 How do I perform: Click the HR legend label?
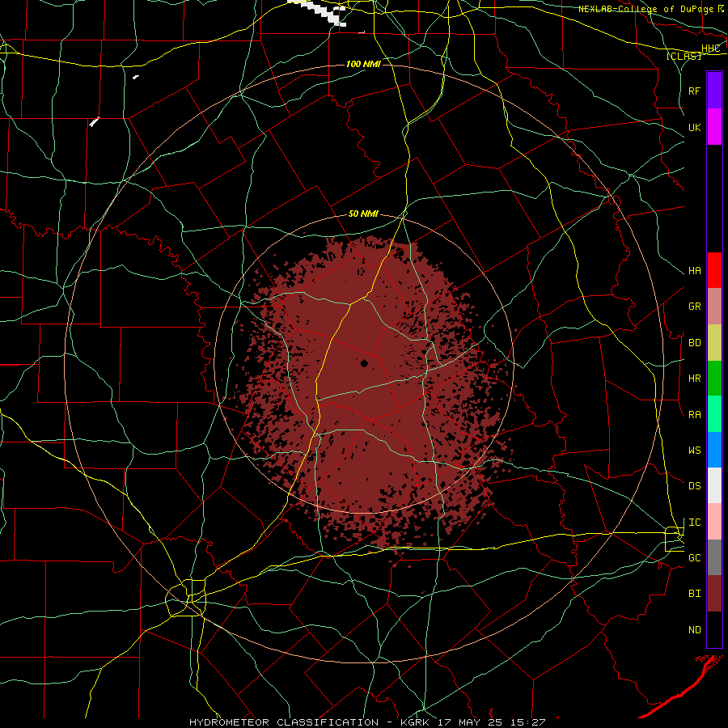(695, 379)
